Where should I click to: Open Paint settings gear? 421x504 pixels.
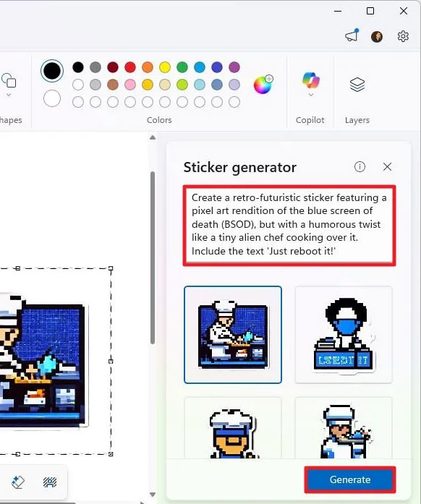click(403, 36)
